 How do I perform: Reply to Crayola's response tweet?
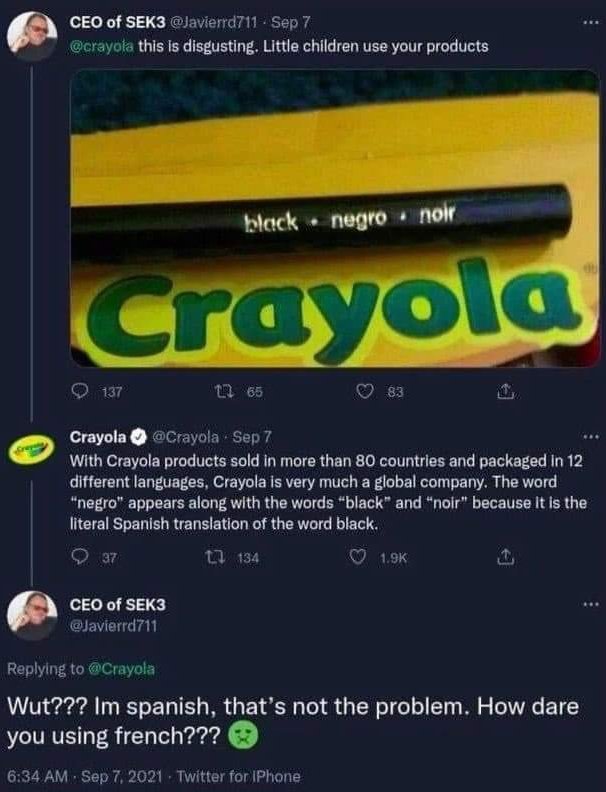click(x=79, y=557)
